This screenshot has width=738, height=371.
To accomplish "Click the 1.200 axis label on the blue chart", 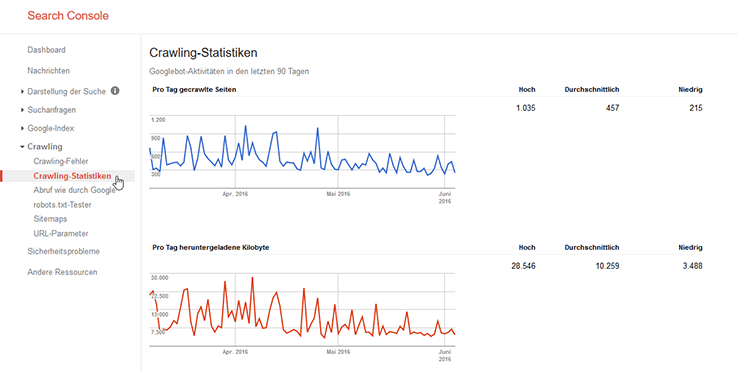I will pos(158,120).
